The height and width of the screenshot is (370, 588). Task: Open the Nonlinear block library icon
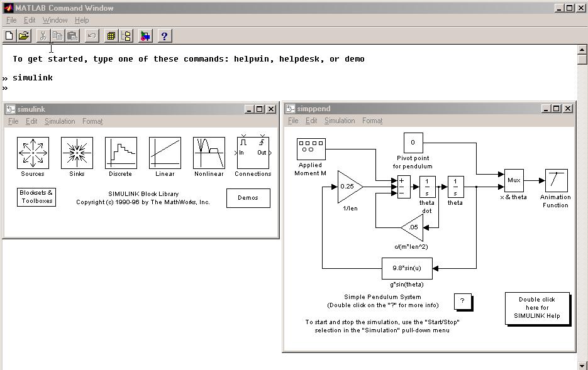click(209, 153)
